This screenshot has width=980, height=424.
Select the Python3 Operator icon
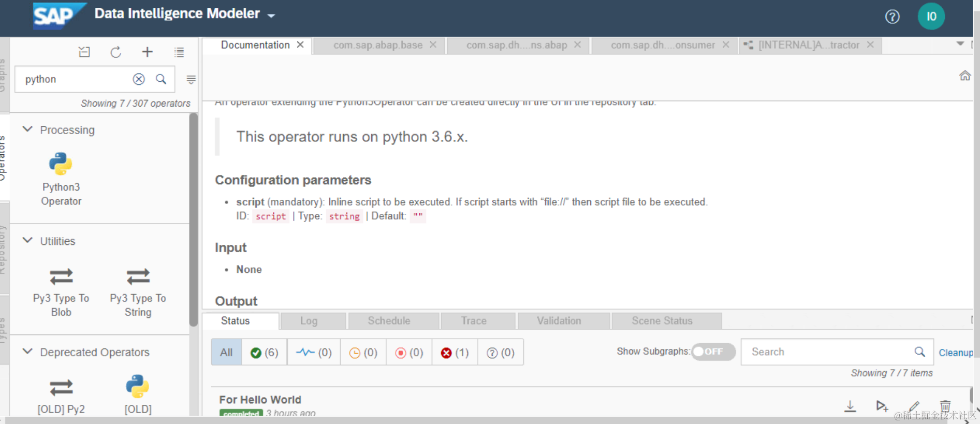click(61, 164)
